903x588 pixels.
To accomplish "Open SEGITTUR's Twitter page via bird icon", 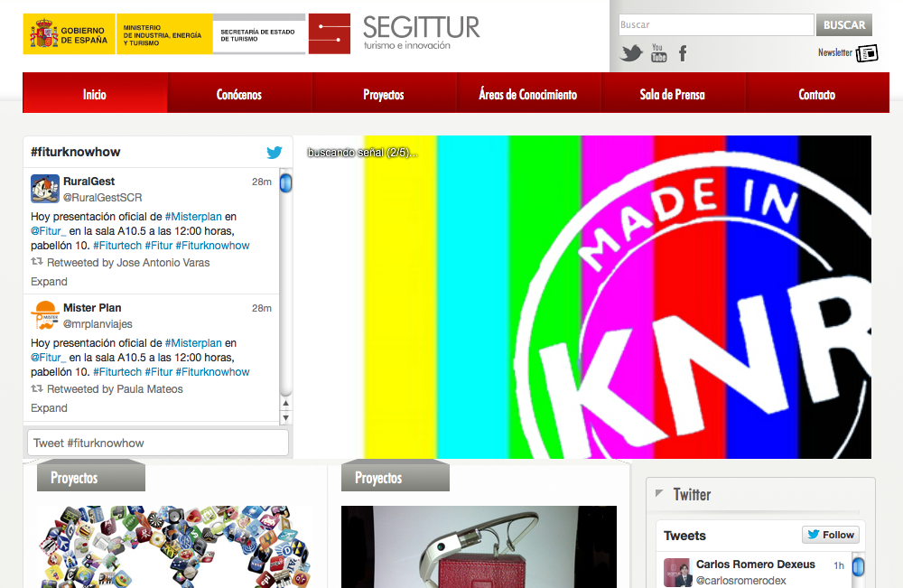I will coord(631,53).
